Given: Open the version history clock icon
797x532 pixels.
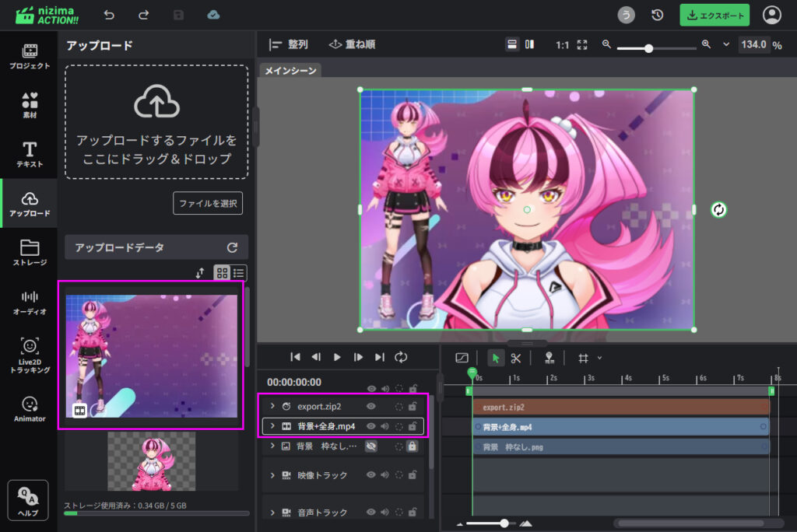Looking at the screenshot, I should (658, 15).
